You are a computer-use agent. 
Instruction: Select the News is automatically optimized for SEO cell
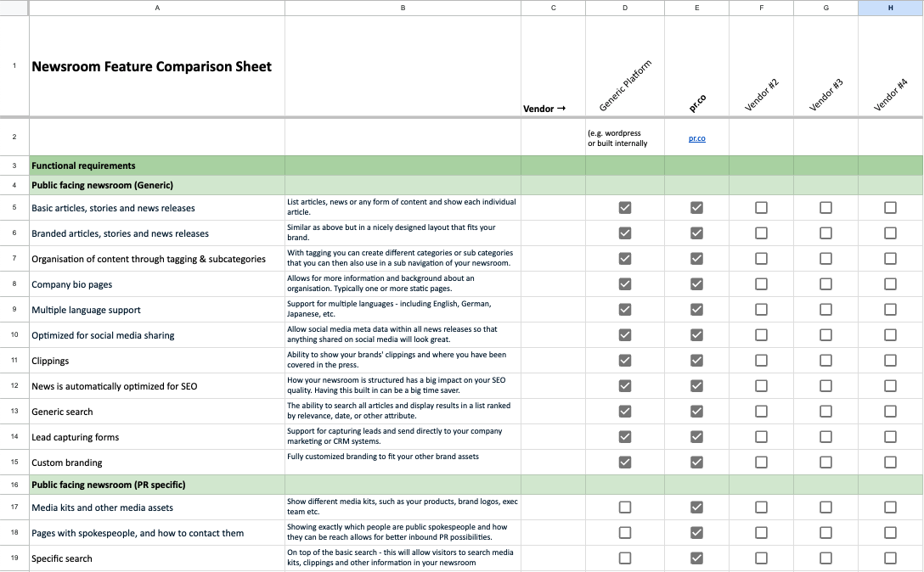(156, 385)
